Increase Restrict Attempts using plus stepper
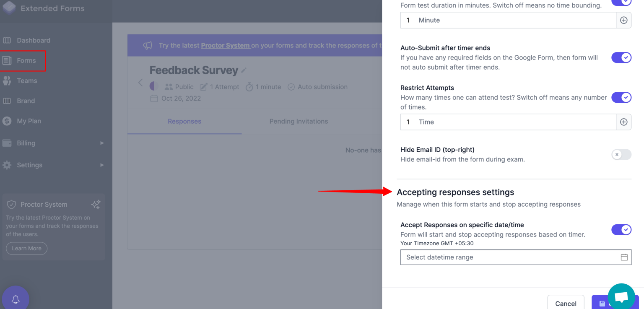This screenshot has width=644, height=309. [x=623, y=122]
